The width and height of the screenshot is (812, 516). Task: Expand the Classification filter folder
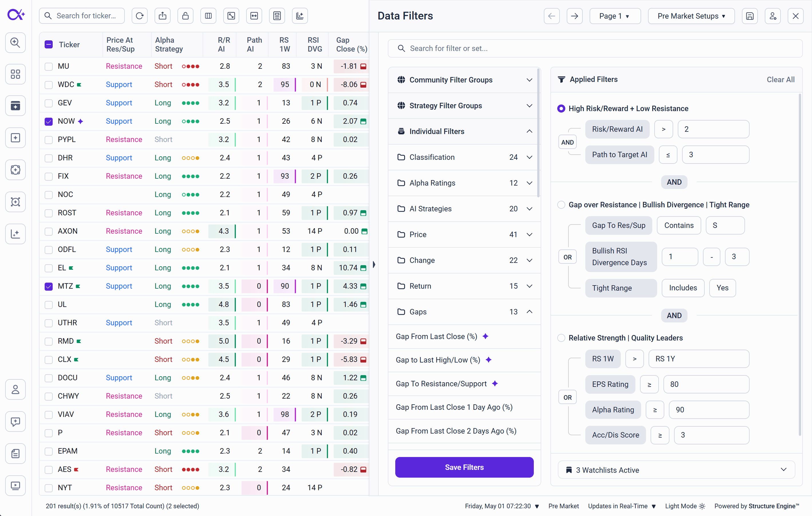point(464,157)
